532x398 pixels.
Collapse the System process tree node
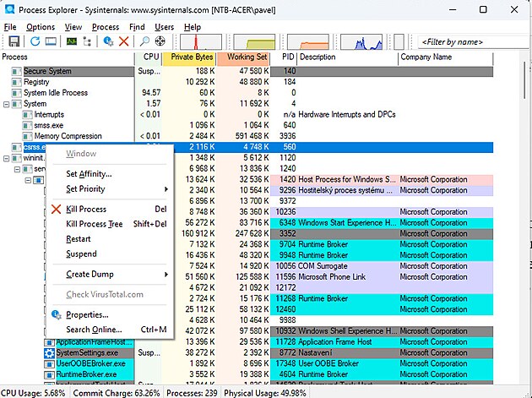click(x=7, y=104)
